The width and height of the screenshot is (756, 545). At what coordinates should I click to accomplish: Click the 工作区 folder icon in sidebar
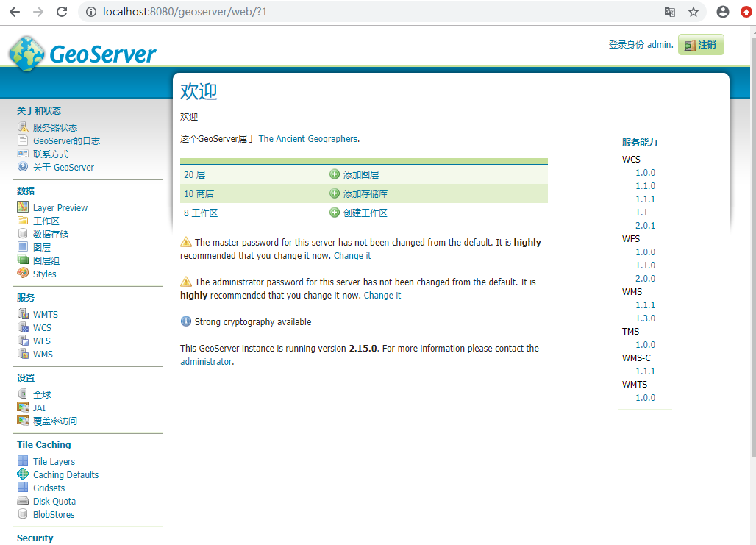tap(23, 221)
